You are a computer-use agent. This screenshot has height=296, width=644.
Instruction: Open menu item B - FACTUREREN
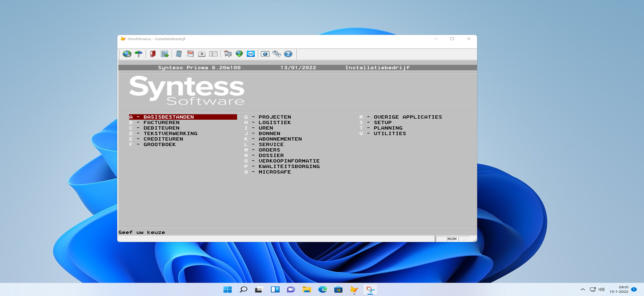pos(161,122)
